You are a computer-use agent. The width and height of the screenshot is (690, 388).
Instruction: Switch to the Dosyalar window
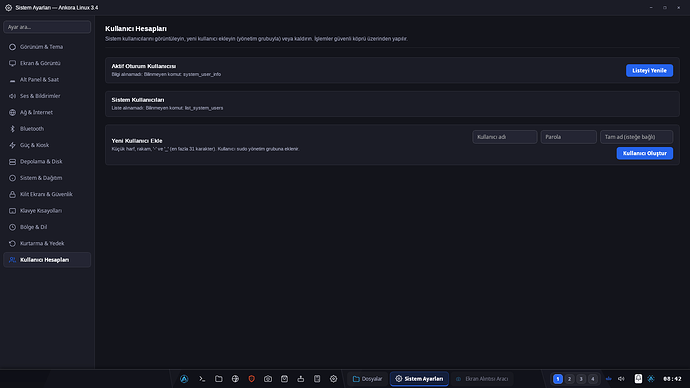pyautogui.click(x=367, y=379)
